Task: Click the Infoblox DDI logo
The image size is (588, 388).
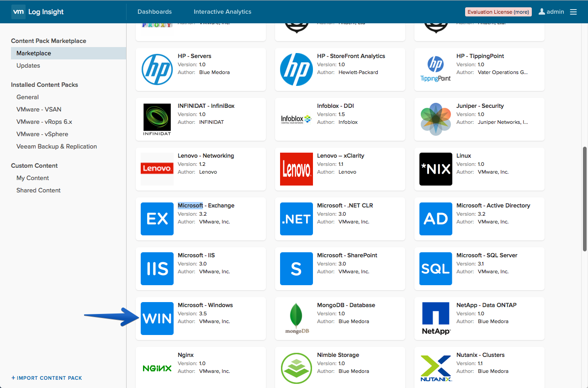Action: tap(297, 119)
